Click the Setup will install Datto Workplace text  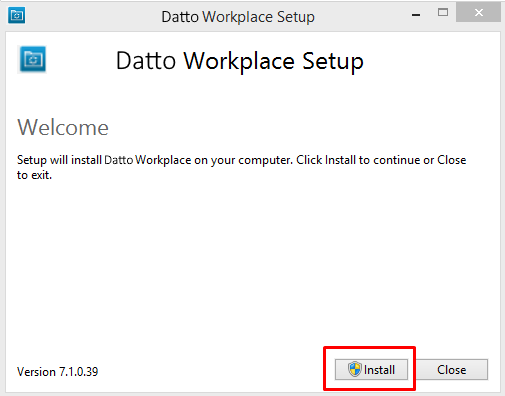(242, 167)
